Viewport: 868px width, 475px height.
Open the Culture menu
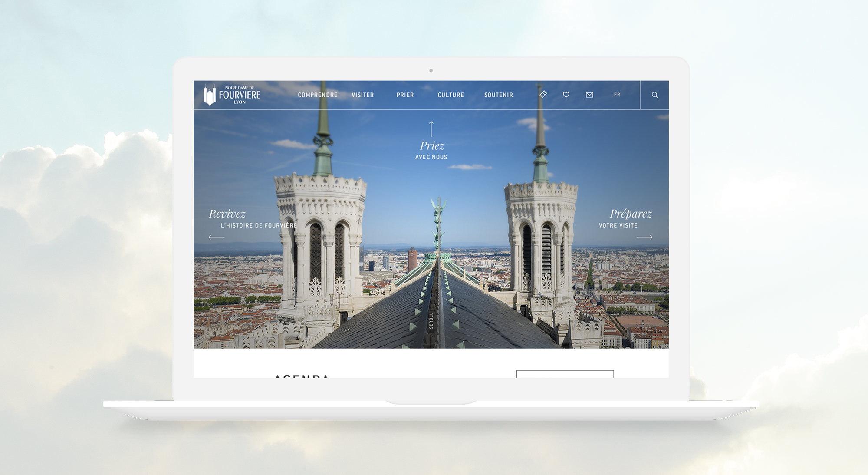click(x=451, y=95)
